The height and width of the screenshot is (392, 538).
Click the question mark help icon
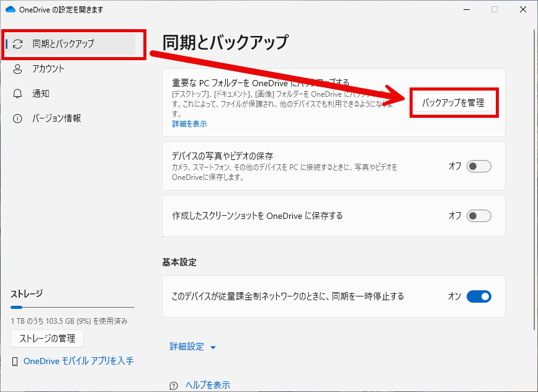pyautogui.click(x=174, y=386)
